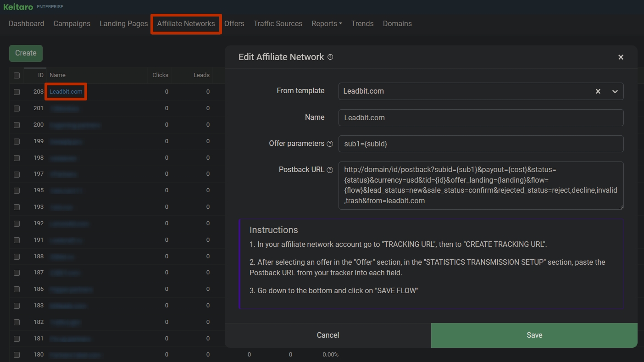Select row 198 checkbox
The width and height of the screenshot is (644, 362).
point(17,158)
